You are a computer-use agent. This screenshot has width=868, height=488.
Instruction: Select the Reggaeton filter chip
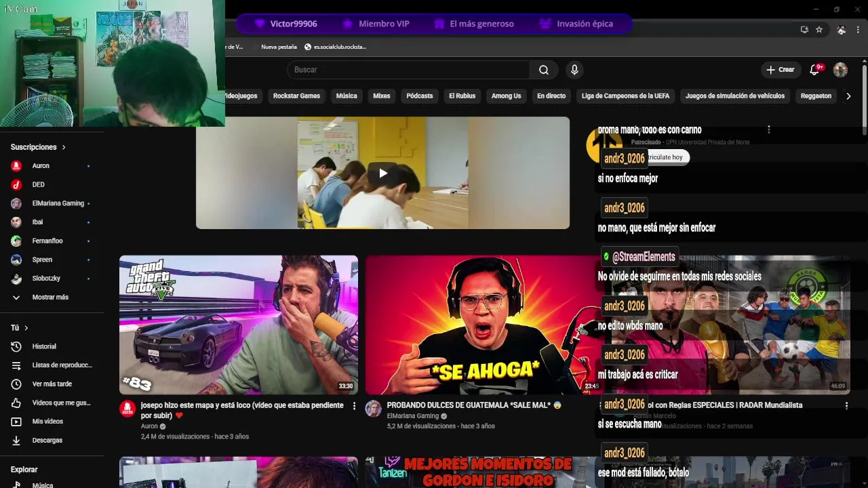(816, 96)
